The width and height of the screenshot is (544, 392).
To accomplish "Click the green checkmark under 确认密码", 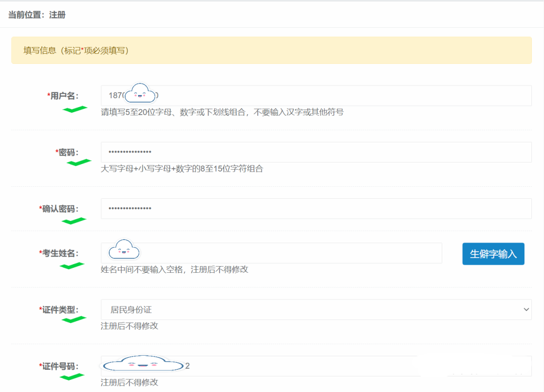I will (x=74, y=220).
